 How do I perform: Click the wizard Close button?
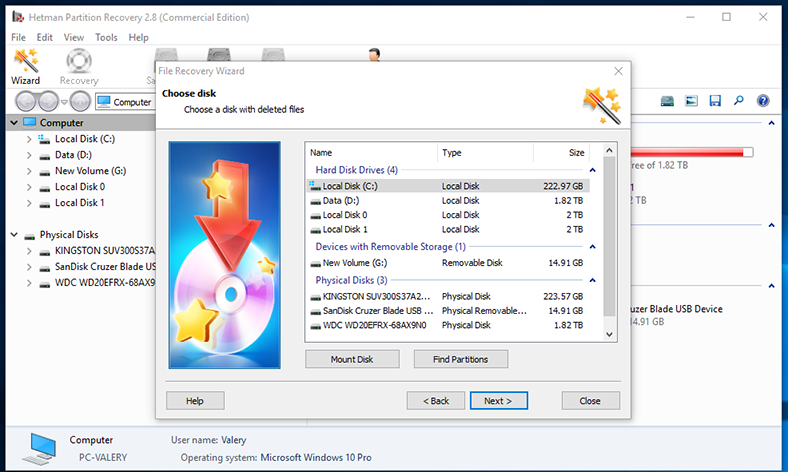click(x=590, y=401)
